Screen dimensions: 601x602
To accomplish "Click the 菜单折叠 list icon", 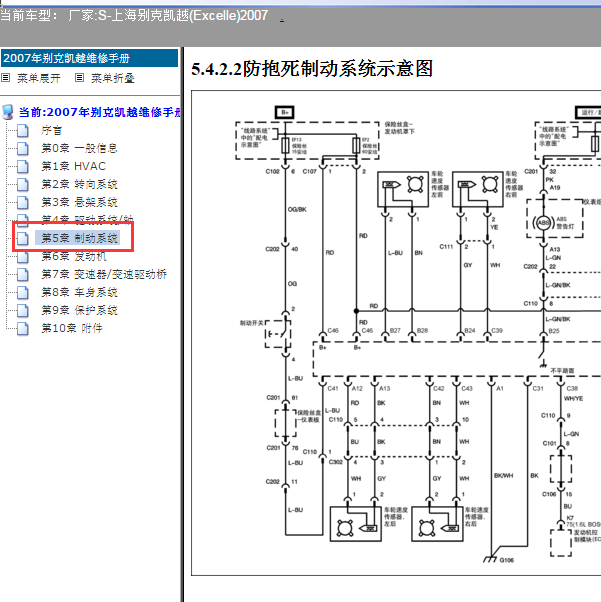I will pyautogui.click(x=79, y=78).
